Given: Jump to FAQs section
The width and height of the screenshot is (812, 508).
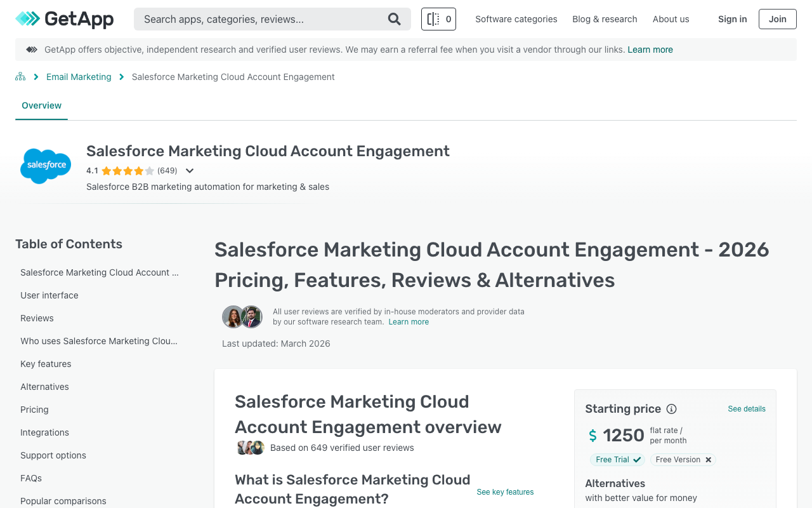Looking at the screenshot, I should pos(31,478).
